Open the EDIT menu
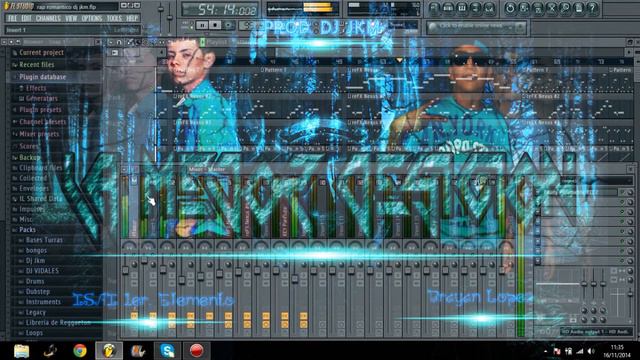The image size is (640, 360). [x=27, y=18]
